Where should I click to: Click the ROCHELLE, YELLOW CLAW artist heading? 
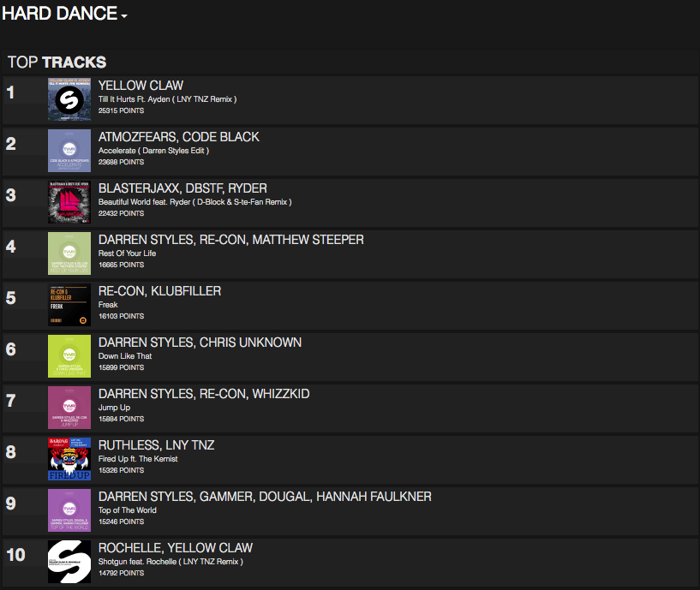coord(176,548)
